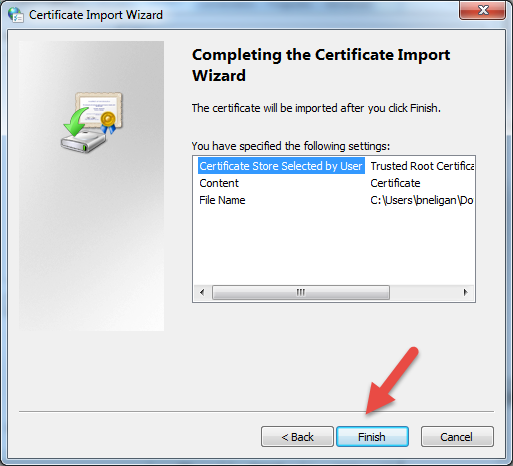Viewport: 513px width, 466px height.
Task: Click 'Completing the Certificate Import Wizard' heading
Action: point(321,65)
